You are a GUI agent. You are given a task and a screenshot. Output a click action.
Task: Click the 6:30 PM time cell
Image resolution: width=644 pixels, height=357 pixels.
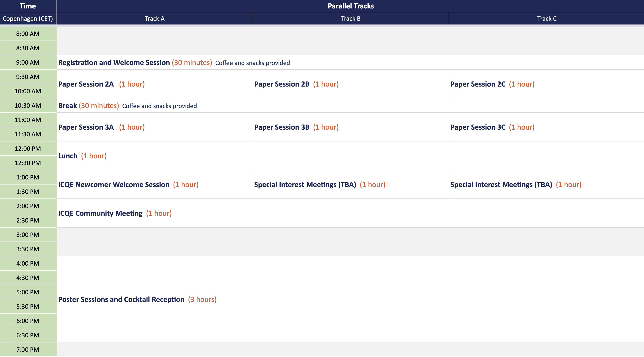pos(28,335)
